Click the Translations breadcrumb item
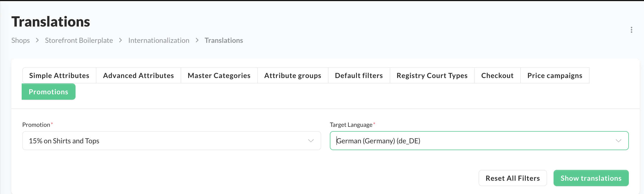The width and height of the screenshot is (644, 194). (x=224, y=40)
